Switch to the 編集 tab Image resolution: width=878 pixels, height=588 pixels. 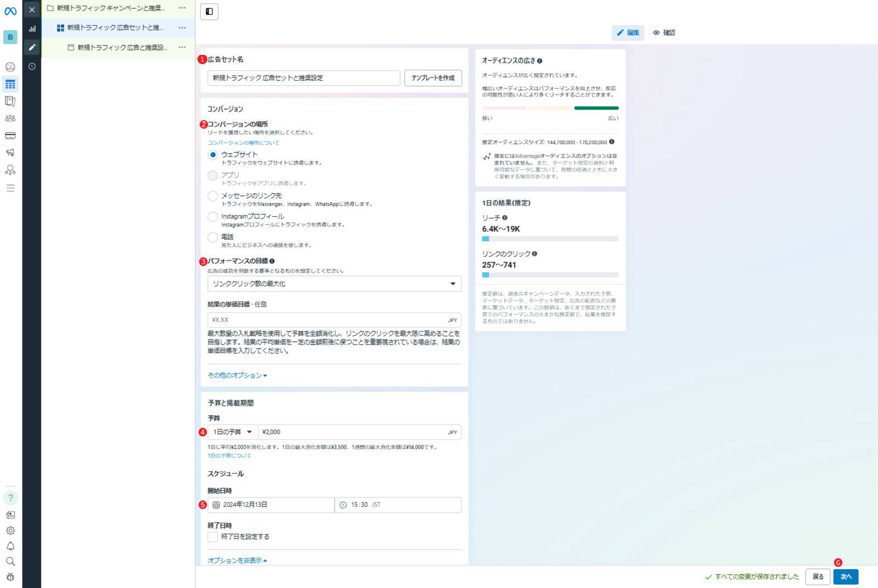[628, 32]
